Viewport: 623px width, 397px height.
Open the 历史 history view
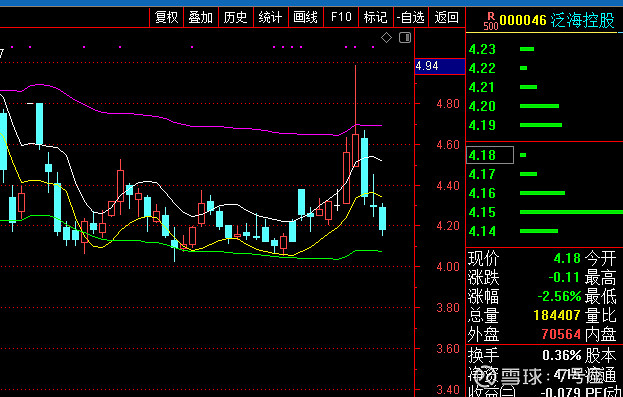tap(236, 17)
